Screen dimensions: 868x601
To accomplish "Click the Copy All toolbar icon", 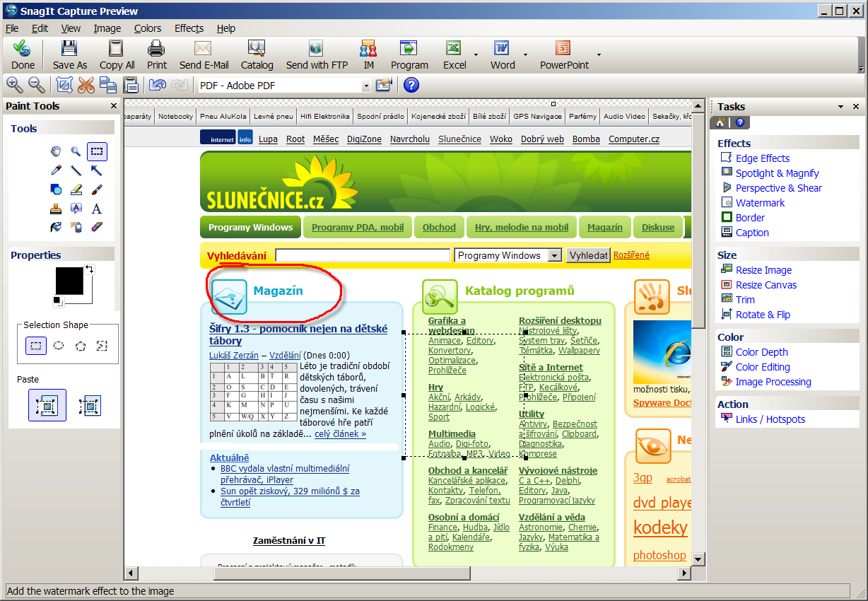I will 116,49.
